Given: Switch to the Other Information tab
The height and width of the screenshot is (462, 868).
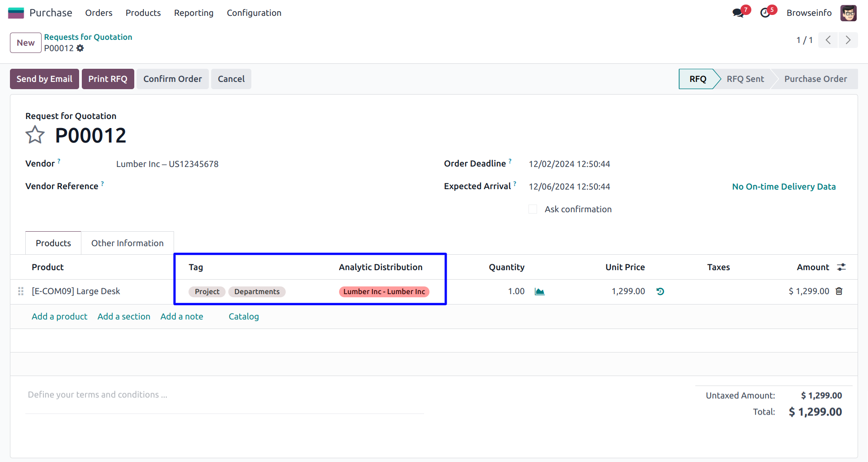Looking at the screenshot, I should coord(127,243).
